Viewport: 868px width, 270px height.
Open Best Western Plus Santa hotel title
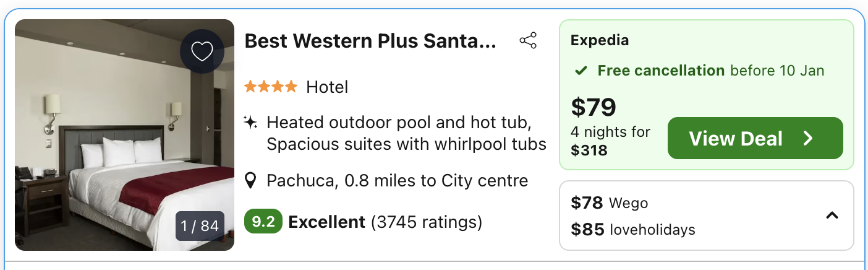[370, 41]
